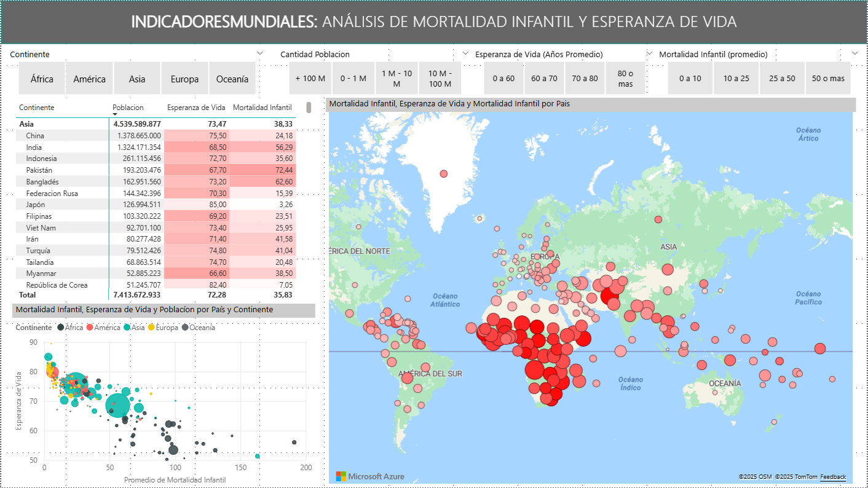Select the '60 a 70' life expectancy button
868x488 pixels.
[x=543, y=78]
